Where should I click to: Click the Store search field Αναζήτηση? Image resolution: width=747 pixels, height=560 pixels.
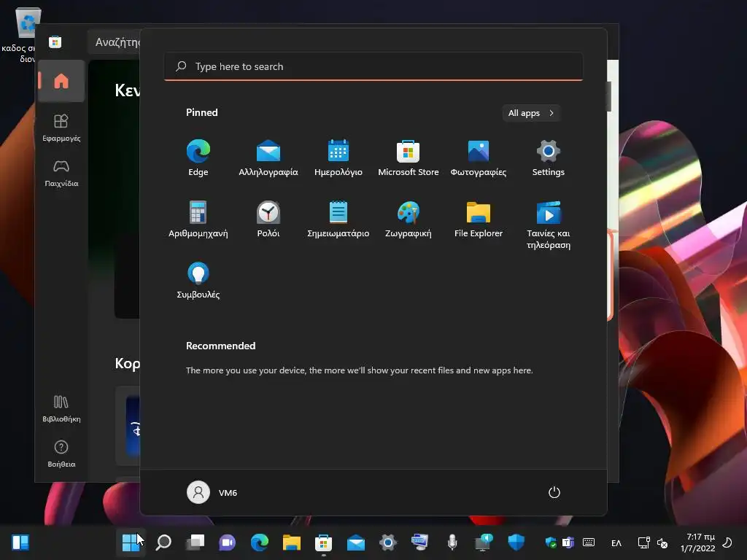(x=115, y=42)
